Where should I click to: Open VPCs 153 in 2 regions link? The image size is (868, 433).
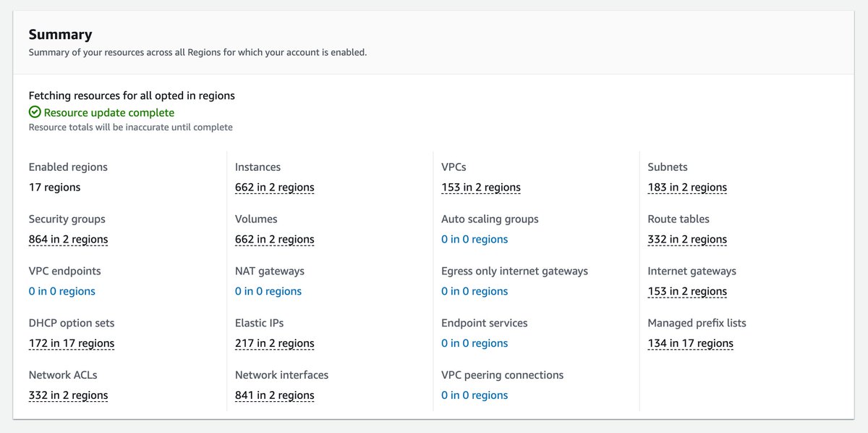[480, 188]
